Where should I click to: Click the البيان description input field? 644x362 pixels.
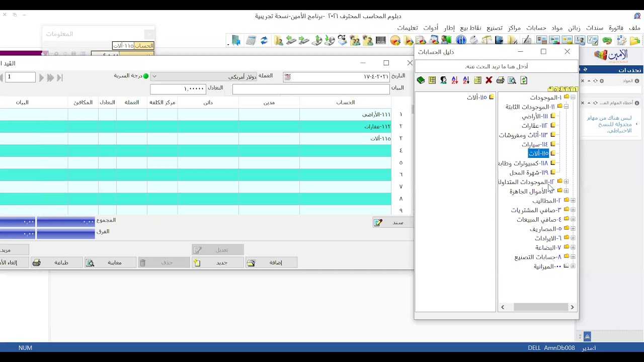(x=311, y=89)
